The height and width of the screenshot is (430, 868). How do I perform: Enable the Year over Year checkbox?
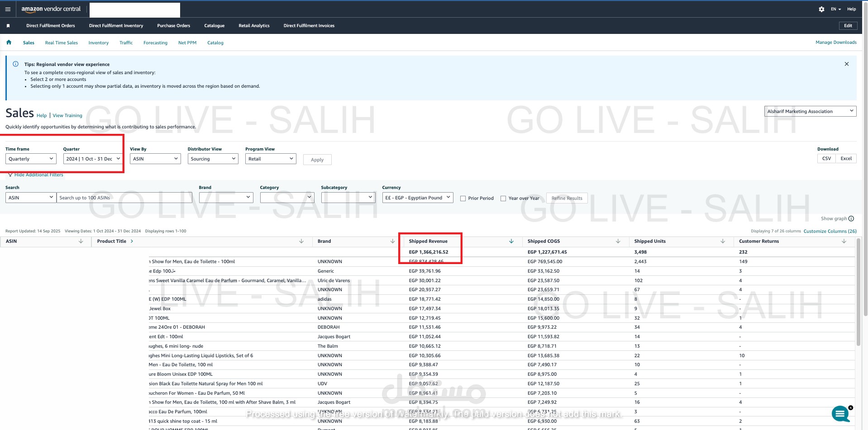click(503, 198)
